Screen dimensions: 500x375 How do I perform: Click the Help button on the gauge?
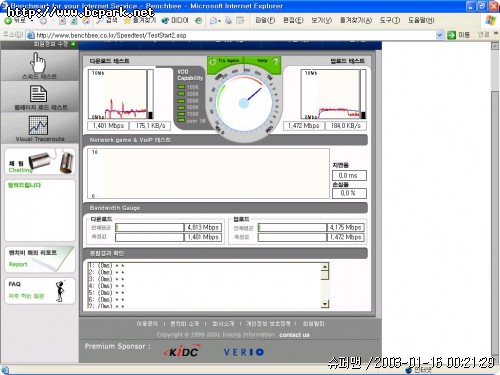point(262,61)
